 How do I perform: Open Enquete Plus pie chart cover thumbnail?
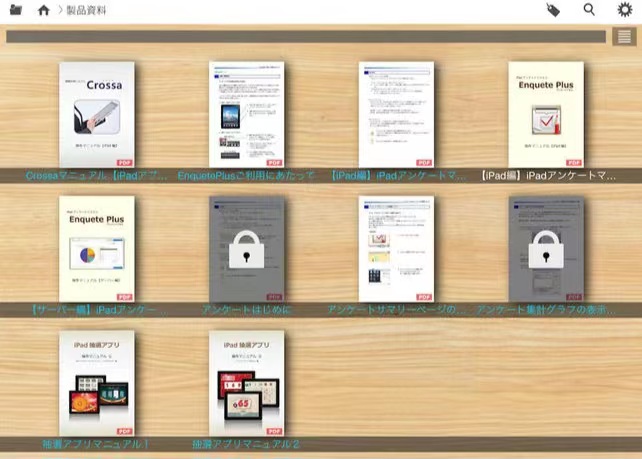[97, 249]
